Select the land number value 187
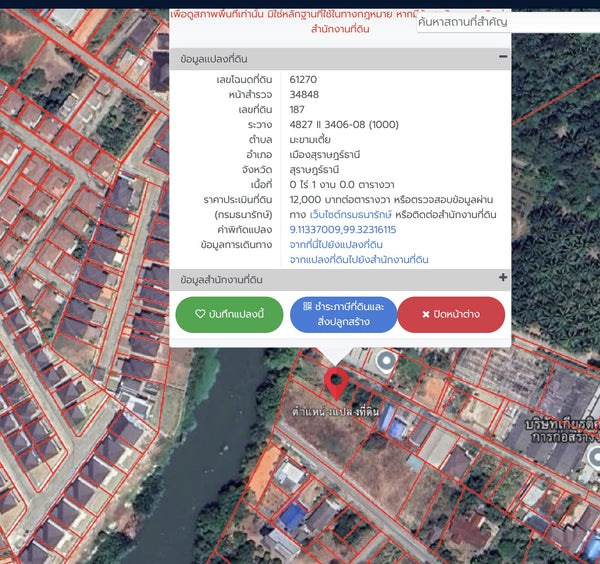This screenshot has width=600, height=564. 297,110
